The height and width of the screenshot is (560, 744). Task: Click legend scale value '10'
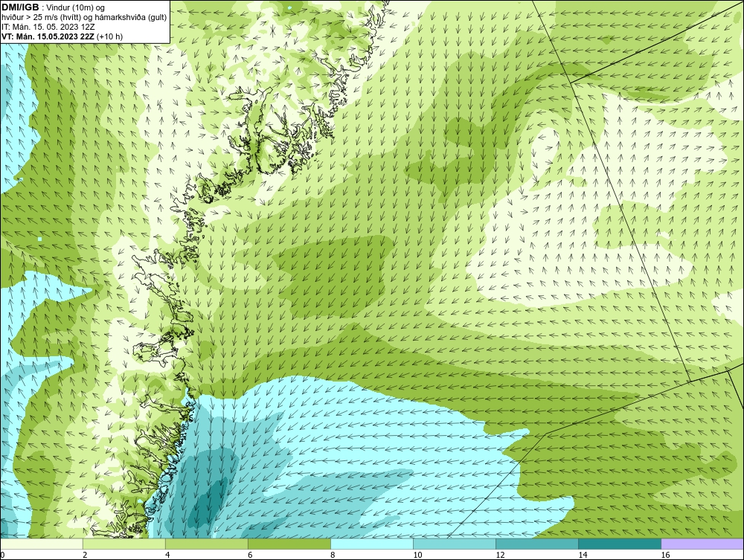click(x=417, y=555)
